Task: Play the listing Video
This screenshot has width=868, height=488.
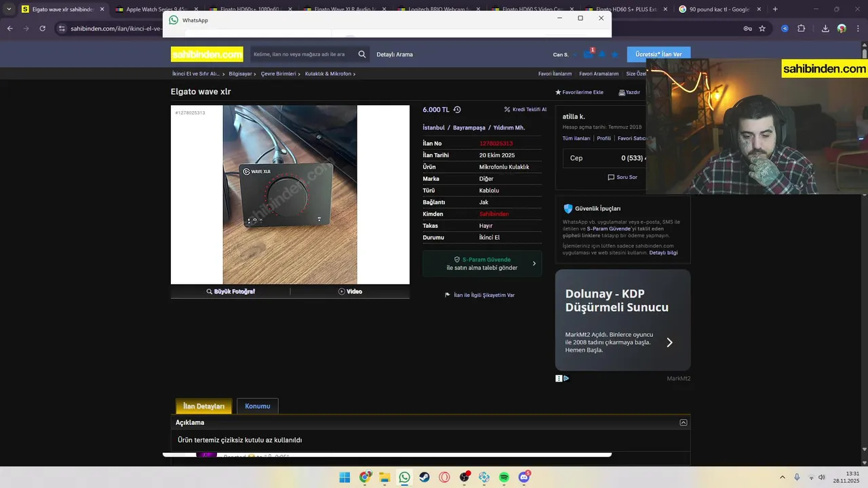Action: tap(350, 291)
